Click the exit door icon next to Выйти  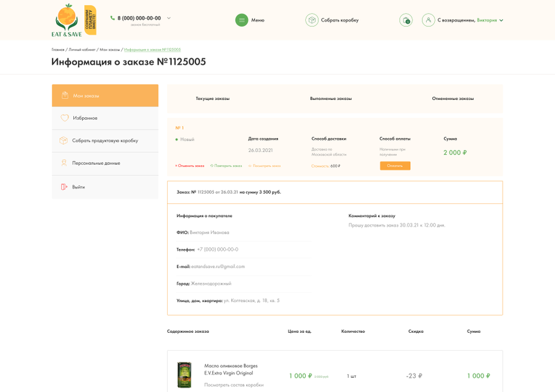click(x=64, y=187)
